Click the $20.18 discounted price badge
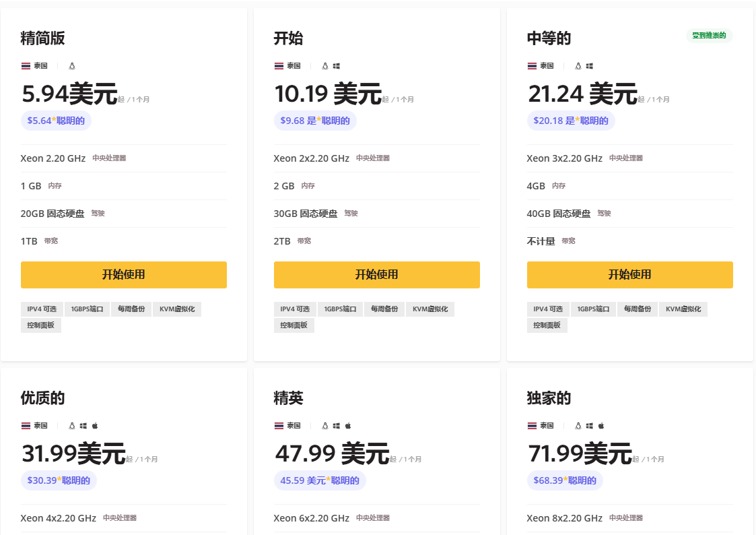The width and height of the screenshot is (756, 535). coord(570,121)
